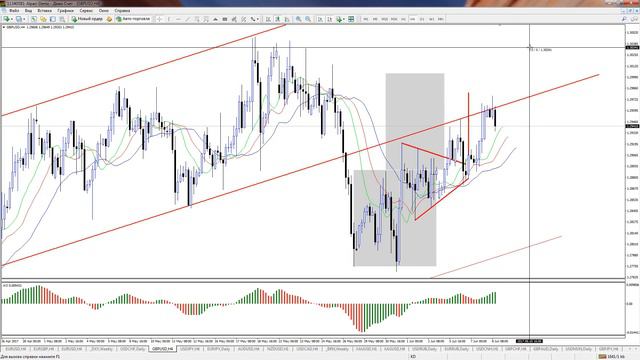
Task: Select the MN timeframe button
Action: [x=441, y=19]
